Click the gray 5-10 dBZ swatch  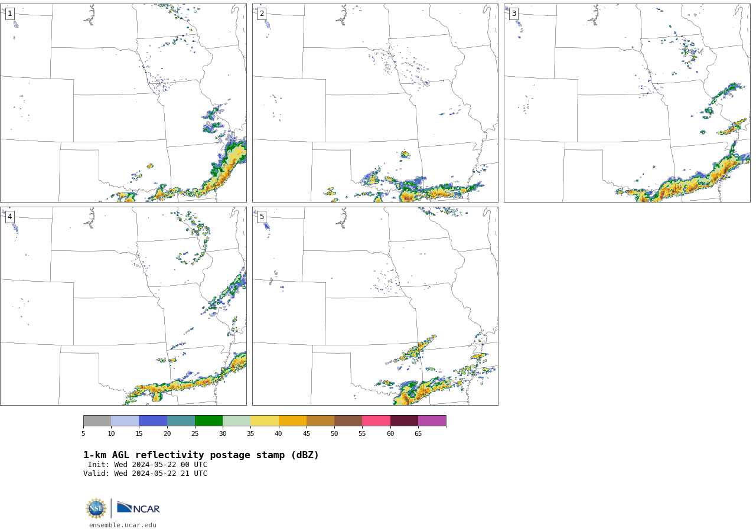coord(97,420)
